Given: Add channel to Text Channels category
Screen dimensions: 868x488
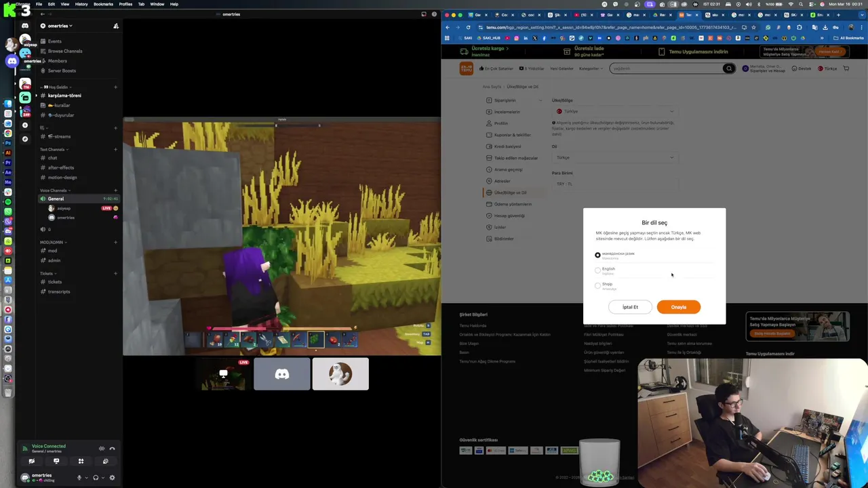Looking at the screenshot, I should pyautogui.click(x=115, y=149).
